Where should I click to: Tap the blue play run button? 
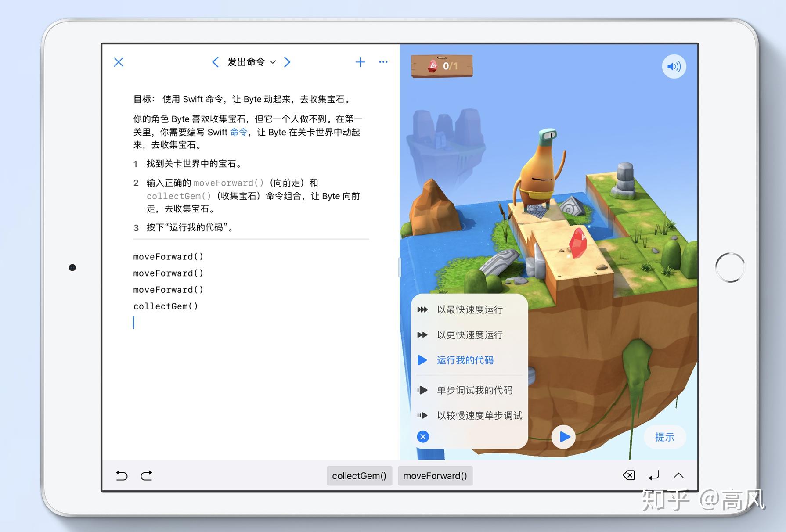click(x=564, y=437)
